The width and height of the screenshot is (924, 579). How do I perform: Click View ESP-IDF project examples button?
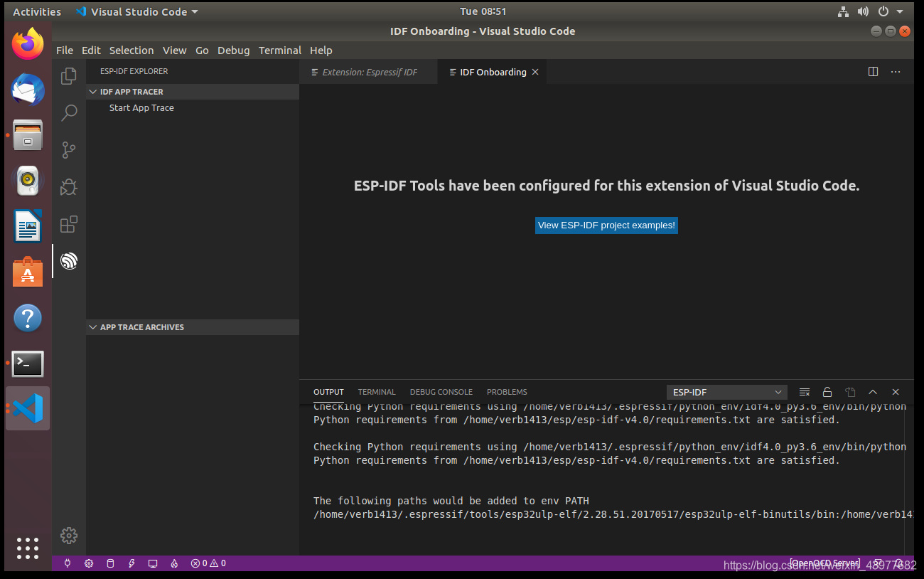click(x=606, y=225)
